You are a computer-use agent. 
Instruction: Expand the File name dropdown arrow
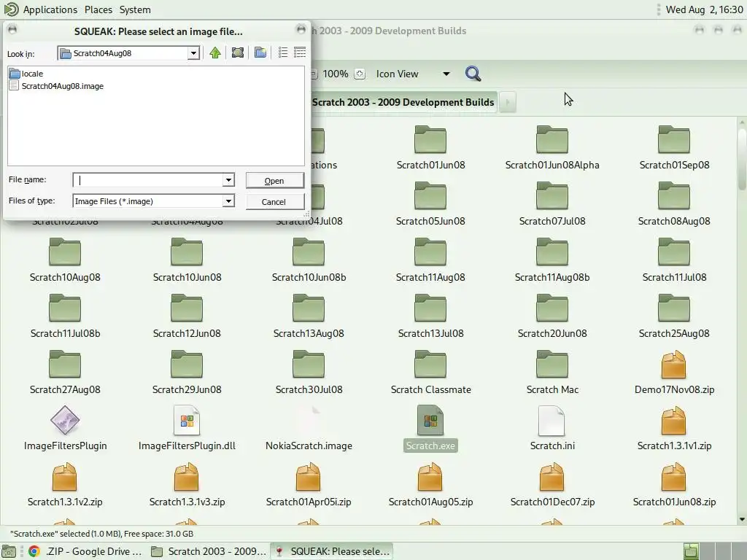(x=228, y=180)
